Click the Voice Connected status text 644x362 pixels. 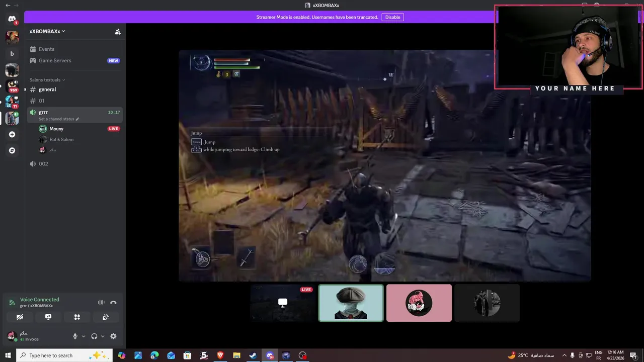(40, 300)
